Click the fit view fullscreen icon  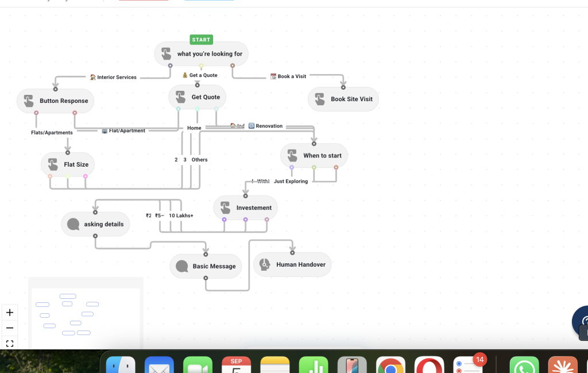pos(10,343)
